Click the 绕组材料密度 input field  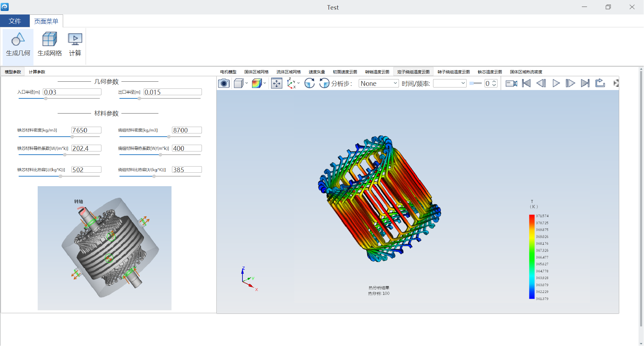(x=187, y=130)
